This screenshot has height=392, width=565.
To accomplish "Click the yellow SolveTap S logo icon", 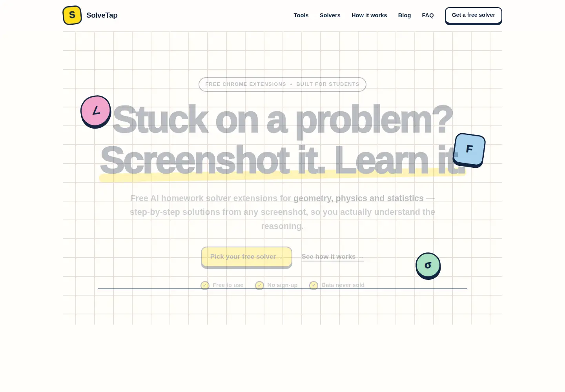I will pos(72,15).
